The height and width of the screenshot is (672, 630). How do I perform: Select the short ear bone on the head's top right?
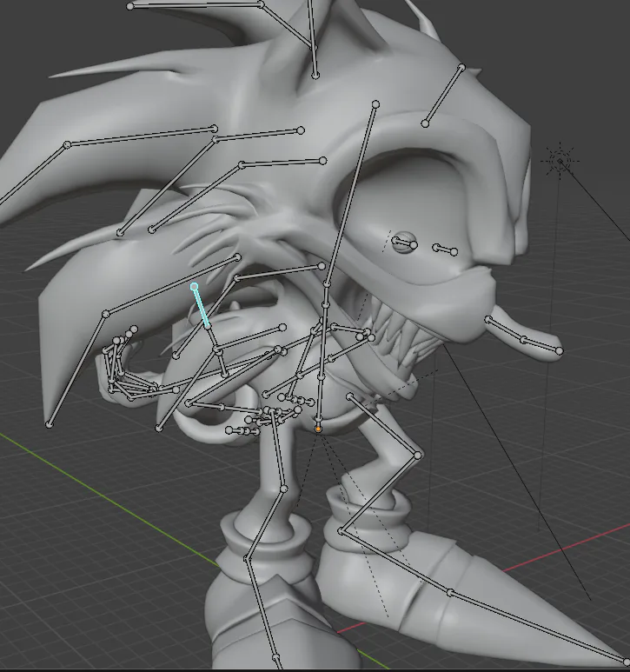(x=443, y=95)
